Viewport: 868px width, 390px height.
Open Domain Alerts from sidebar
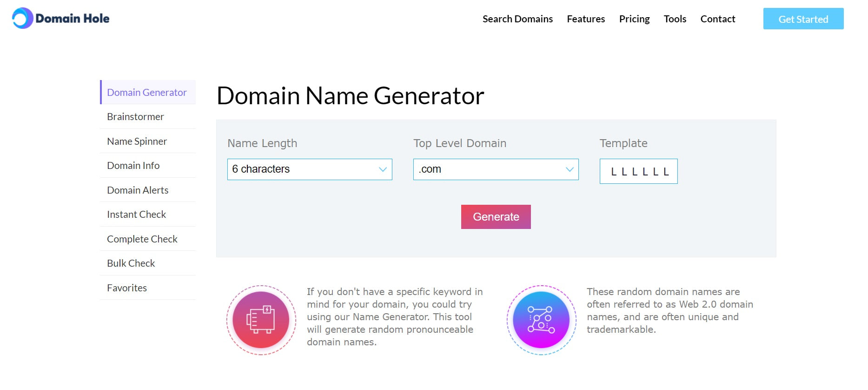tap(148, 190)
